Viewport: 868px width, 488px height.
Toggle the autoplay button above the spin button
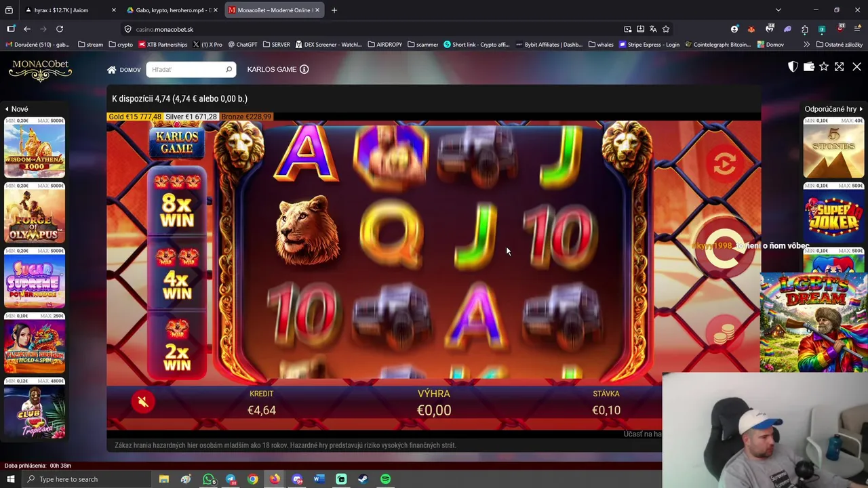click(724, 163)
